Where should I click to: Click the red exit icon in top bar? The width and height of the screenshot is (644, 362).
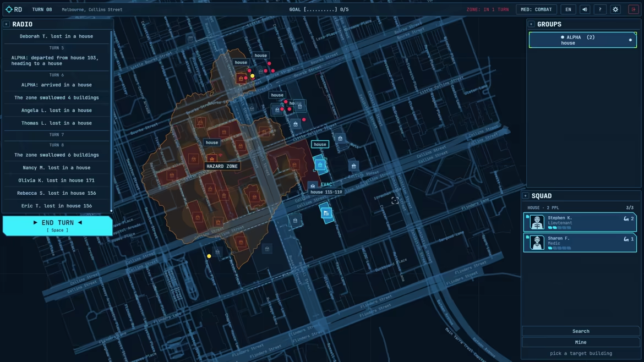pos(634,9)
